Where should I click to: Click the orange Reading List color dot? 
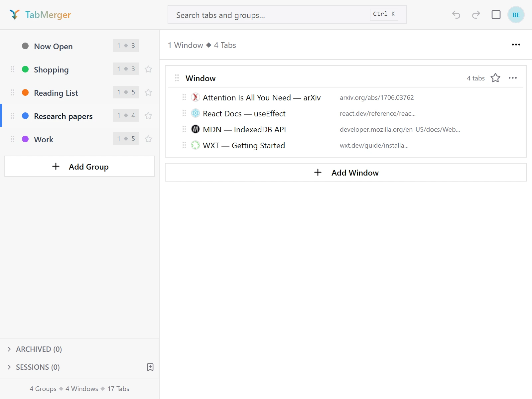click(x=25, y=92)
